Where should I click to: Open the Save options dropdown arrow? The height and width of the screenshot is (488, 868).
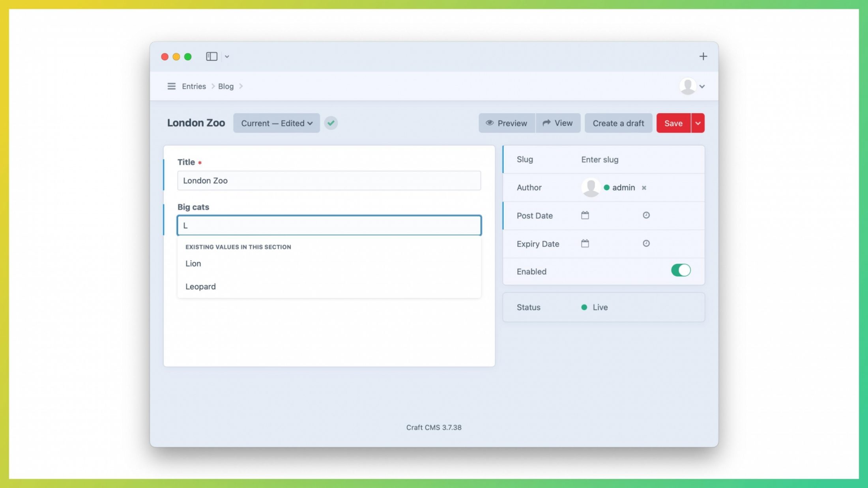point(698,123)
